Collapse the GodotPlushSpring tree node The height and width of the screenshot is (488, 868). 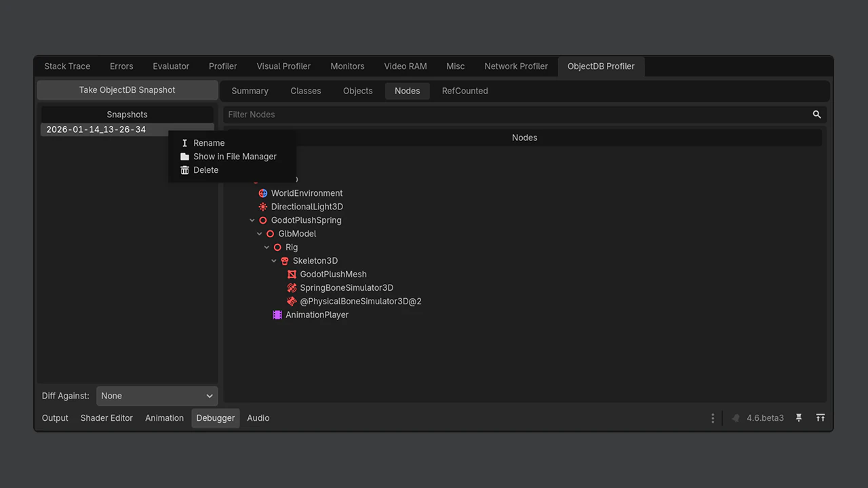click(252, 220)
